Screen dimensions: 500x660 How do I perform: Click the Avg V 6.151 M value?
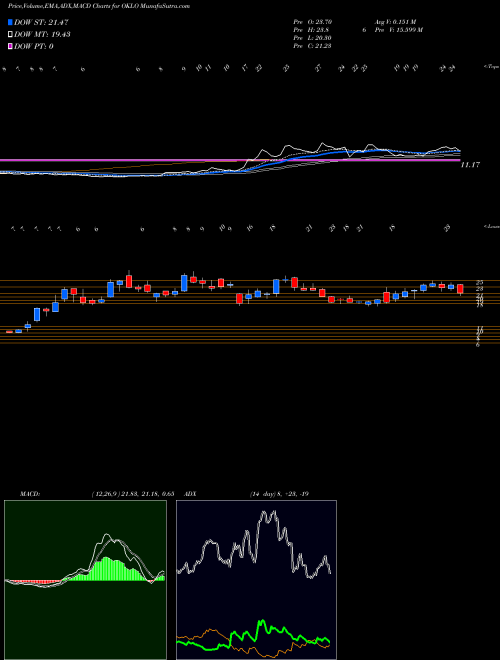pyautogui.click(x=397, y=22)
